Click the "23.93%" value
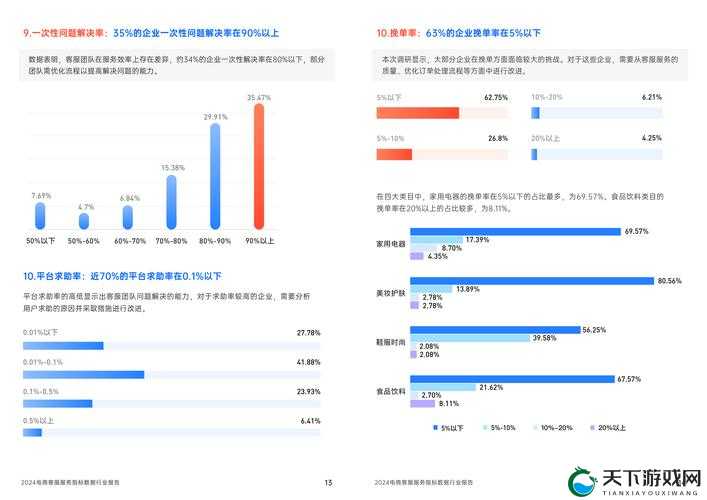Viewport: 707px width, 500px height. point(308,391)
